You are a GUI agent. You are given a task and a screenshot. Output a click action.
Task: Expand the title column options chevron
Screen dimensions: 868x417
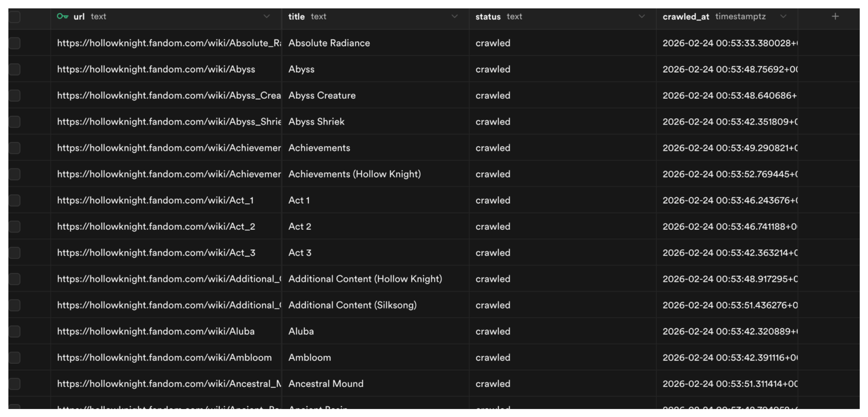454,16
